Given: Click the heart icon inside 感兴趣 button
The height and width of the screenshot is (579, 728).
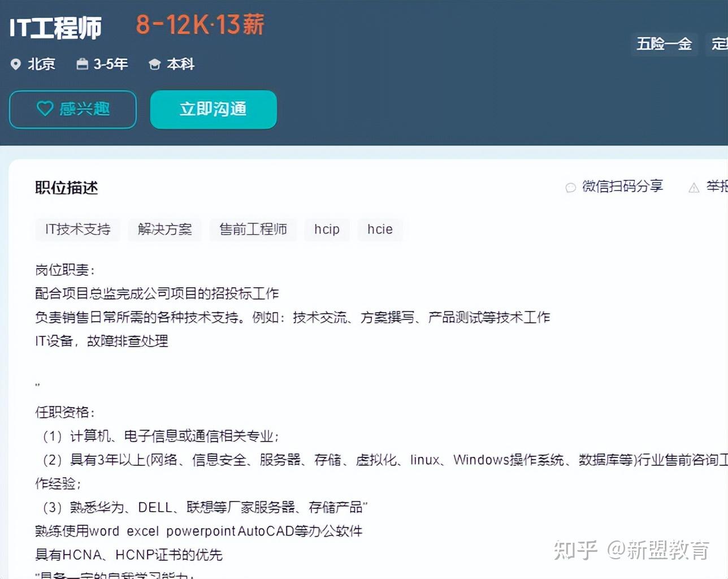Looking at the screenshot, I should (46, 109).
